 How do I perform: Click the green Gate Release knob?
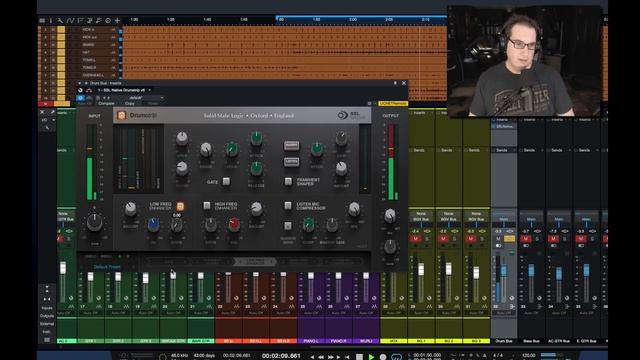[256, 168]
